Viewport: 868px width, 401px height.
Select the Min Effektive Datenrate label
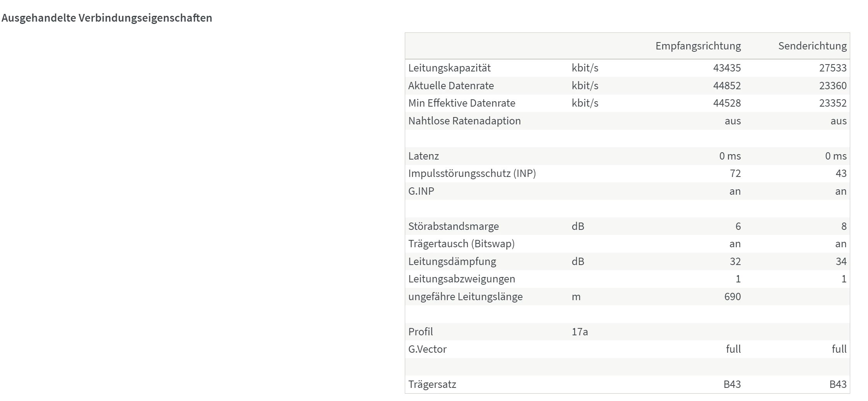[x=462, y=103]
